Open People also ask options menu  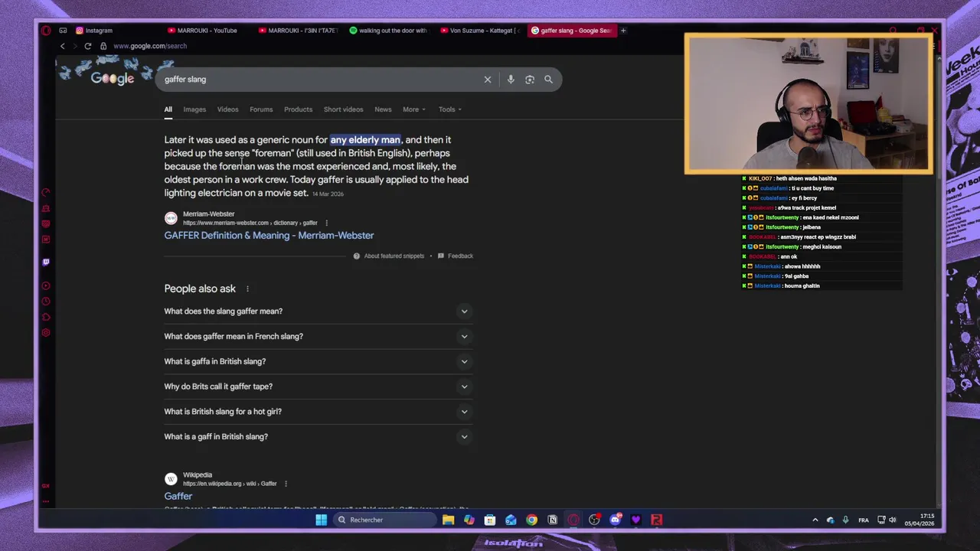click(x=247, y=289)
